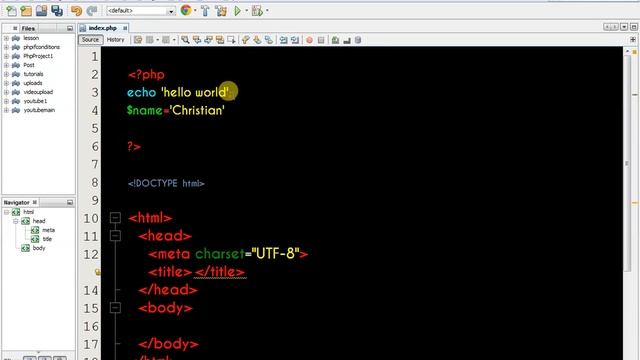Go to Previous Bookmark icon

tap(245, 40)
